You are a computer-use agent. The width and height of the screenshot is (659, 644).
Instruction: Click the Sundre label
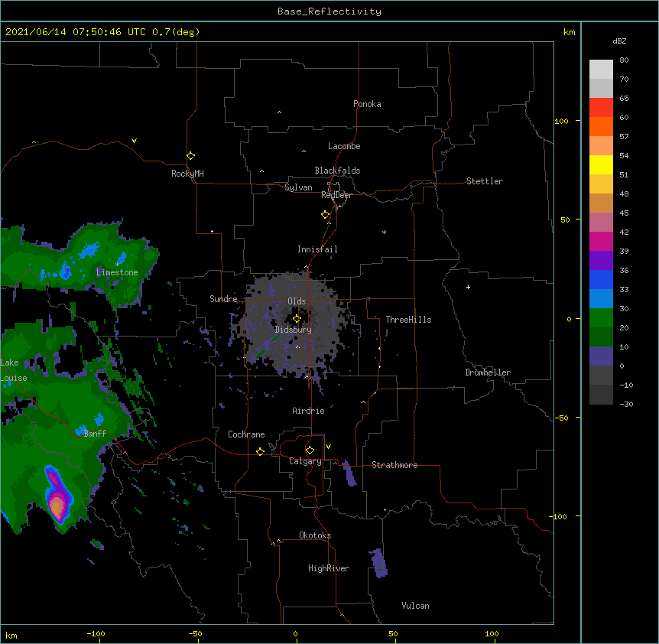(223, 299)
